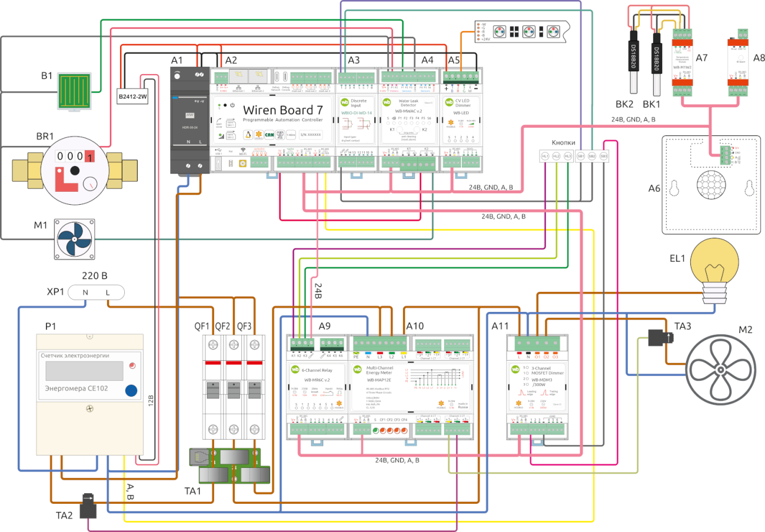The width and height of the screenshot is (765, 532).
Task: Click the Wi-Fi antenna connector on Wiren Board
Action: tap(242, 164)
